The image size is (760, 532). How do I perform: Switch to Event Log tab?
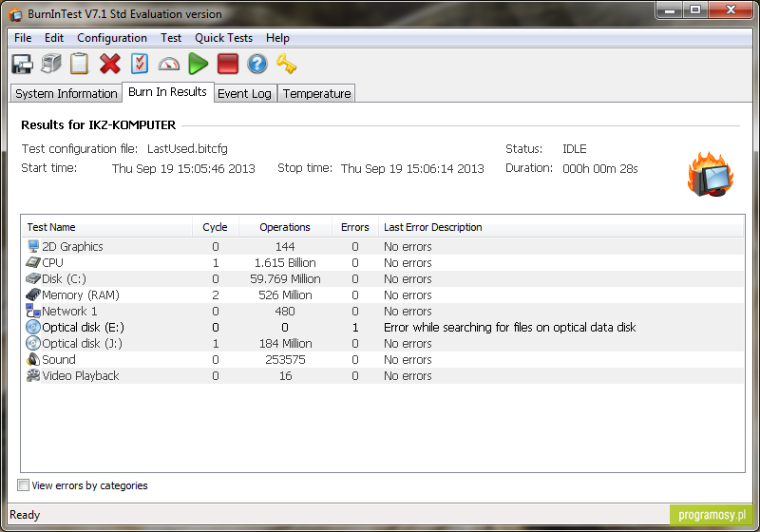point(244,93)
